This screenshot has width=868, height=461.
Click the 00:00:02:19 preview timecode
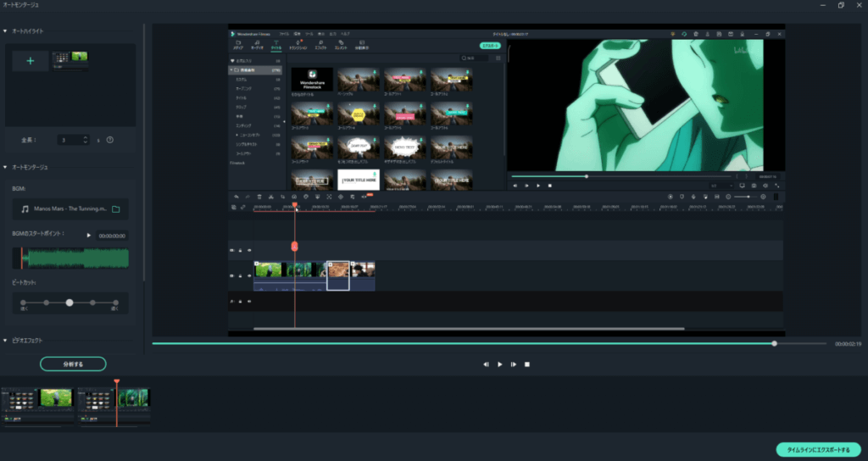(x=848, y=344)
